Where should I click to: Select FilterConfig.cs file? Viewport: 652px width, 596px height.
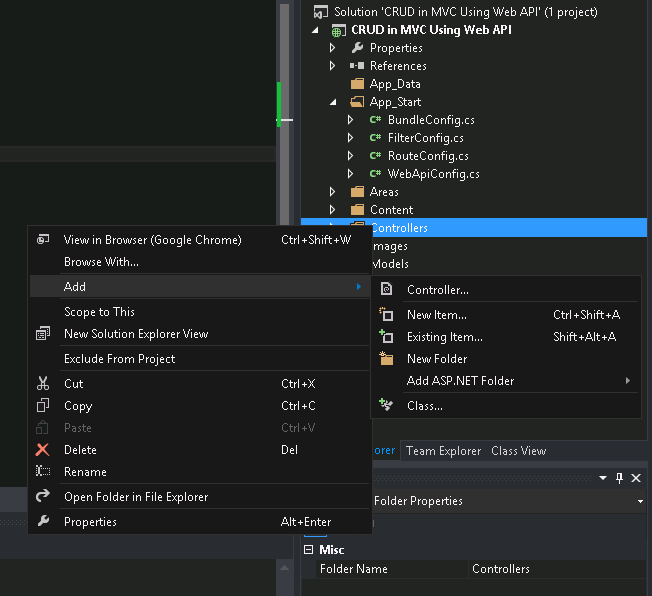coord(425,138)
